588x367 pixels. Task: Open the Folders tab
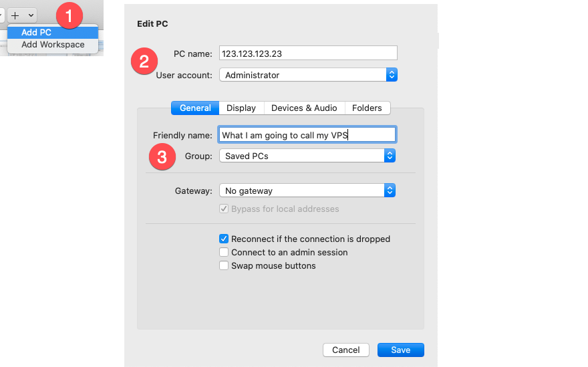point(367,108)
